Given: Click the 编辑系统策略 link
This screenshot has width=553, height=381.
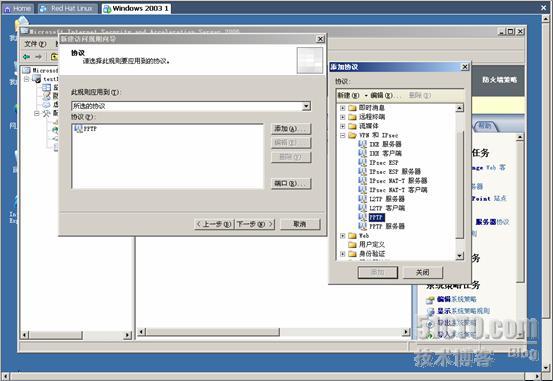Looking at the screenshot, I should 456,299.
